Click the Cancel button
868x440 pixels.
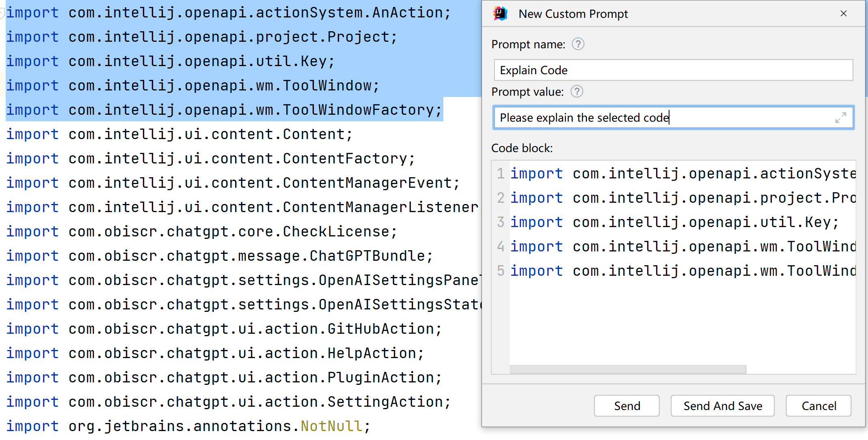[818, 406]
